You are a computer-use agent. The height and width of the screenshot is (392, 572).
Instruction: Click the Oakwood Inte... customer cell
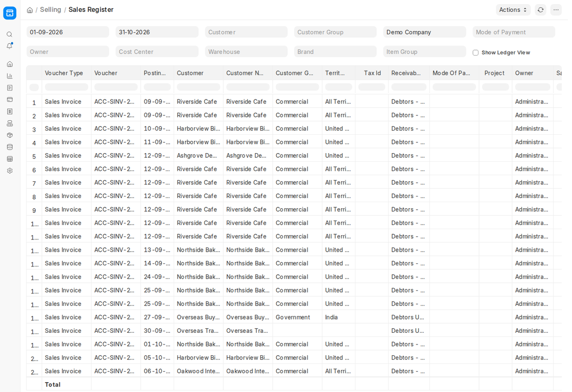pyautogui.click(x=199, y=371)
